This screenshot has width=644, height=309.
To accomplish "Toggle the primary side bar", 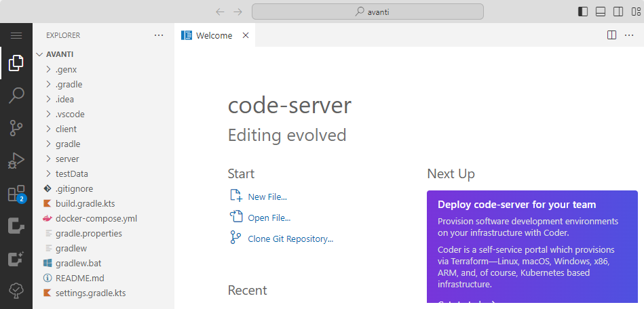I will (583, 12).
